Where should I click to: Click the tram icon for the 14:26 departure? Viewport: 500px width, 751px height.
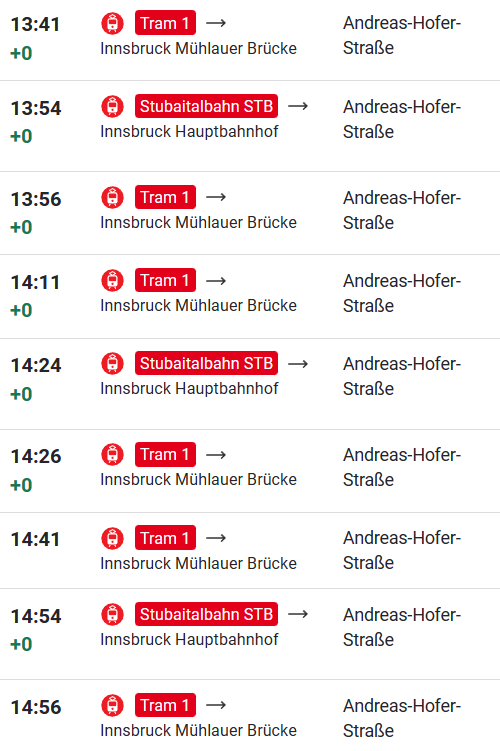pyautogui.click(x=113, y=455)
